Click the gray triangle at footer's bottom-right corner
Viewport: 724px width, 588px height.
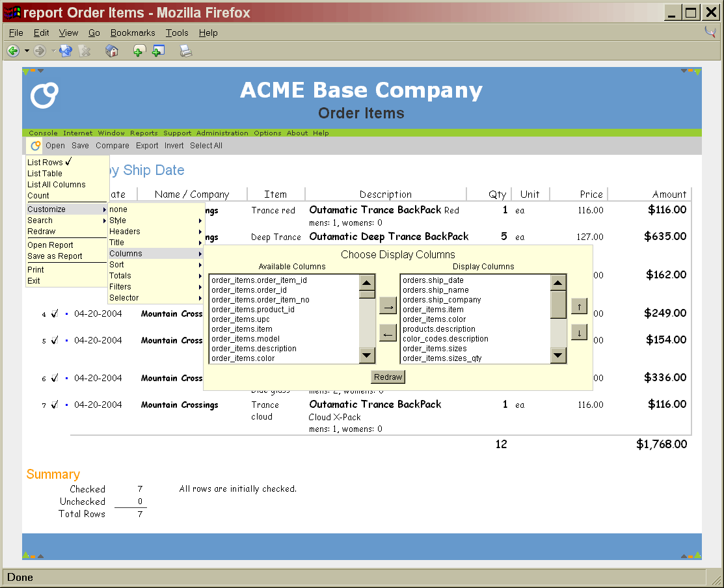point(684,556)
